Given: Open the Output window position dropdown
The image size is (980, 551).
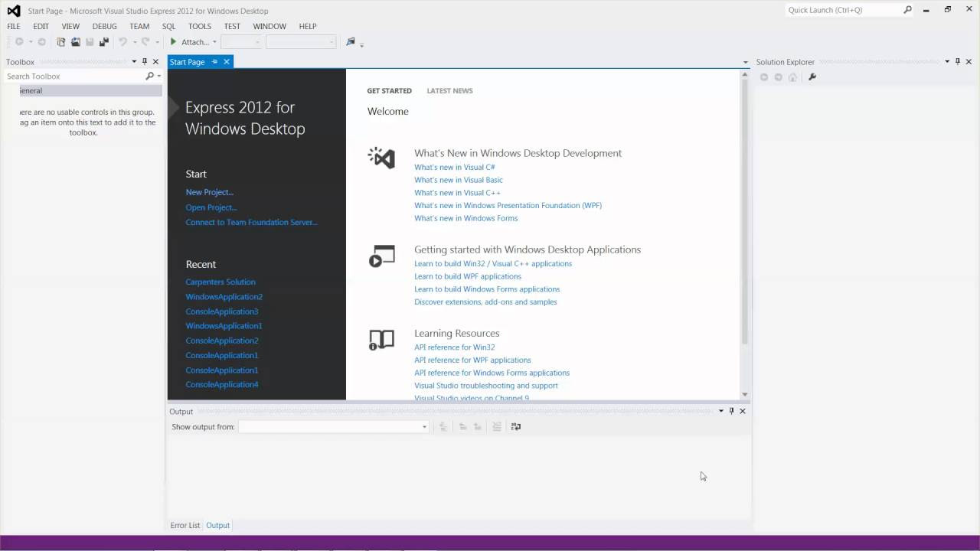Looking at the screenshot, I should click(720, 411).
